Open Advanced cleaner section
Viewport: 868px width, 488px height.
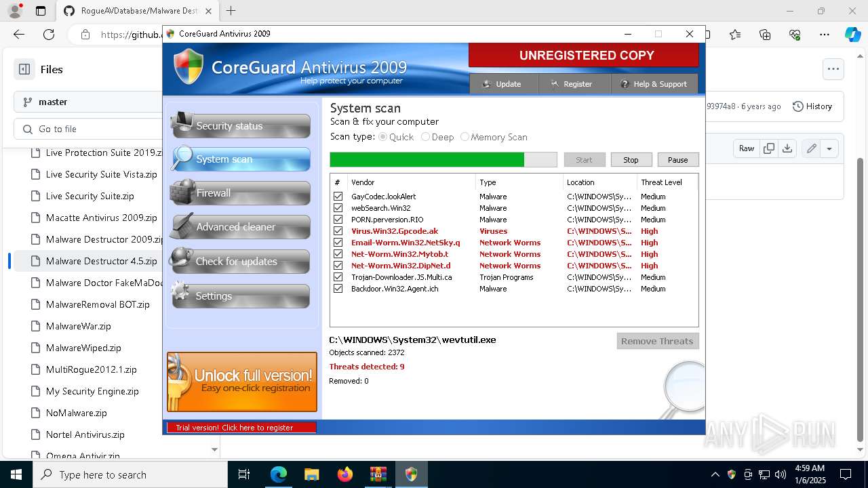point(241,226)
